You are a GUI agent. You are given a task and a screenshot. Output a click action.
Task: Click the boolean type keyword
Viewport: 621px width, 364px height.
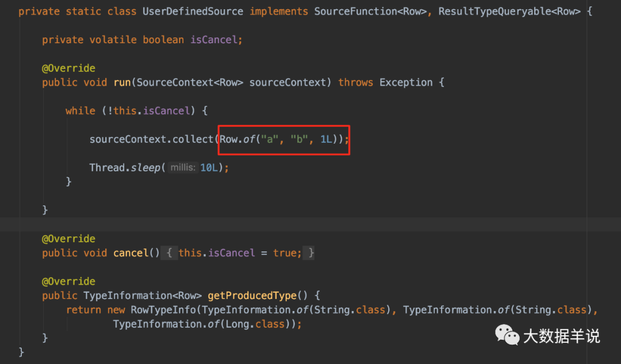point(163,40)
